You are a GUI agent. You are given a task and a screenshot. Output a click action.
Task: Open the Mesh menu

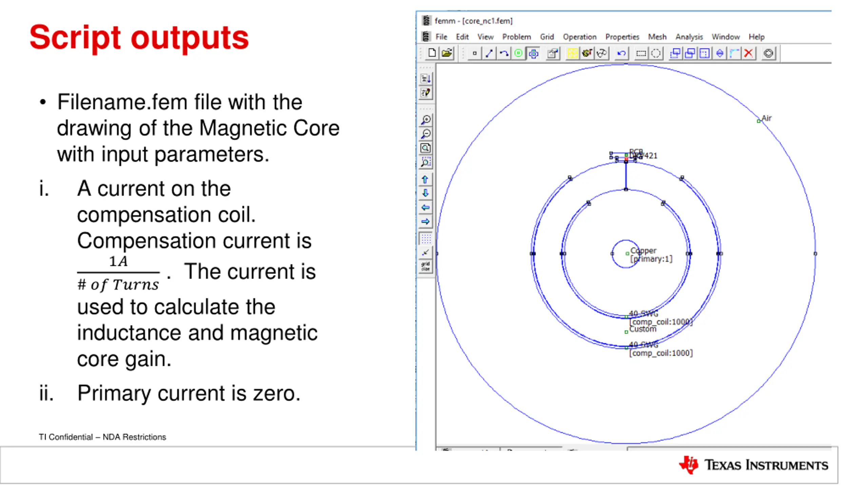click(x=657, y=37)
